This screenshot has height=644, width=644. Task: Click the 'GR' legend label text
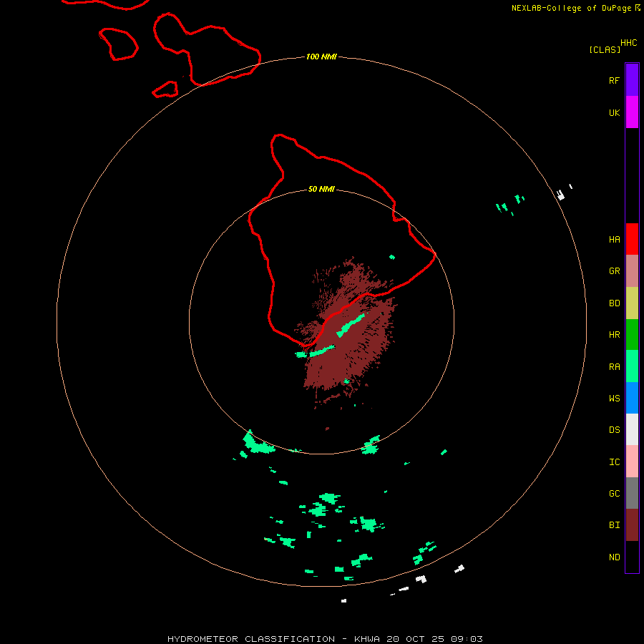coord(614,271)
